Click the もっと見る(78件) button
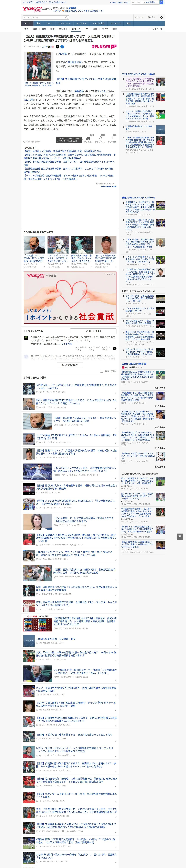 [x=70, y=365]
